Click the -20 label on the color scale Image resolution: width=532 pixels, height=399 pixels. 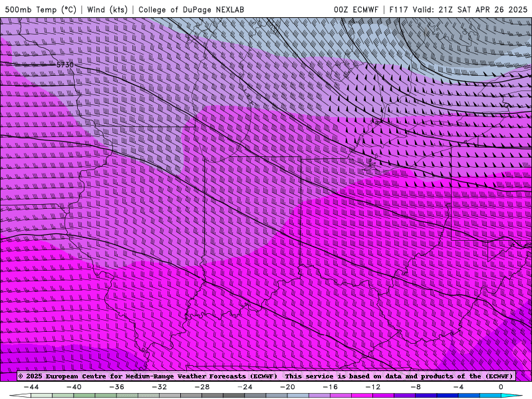point(287,387)
